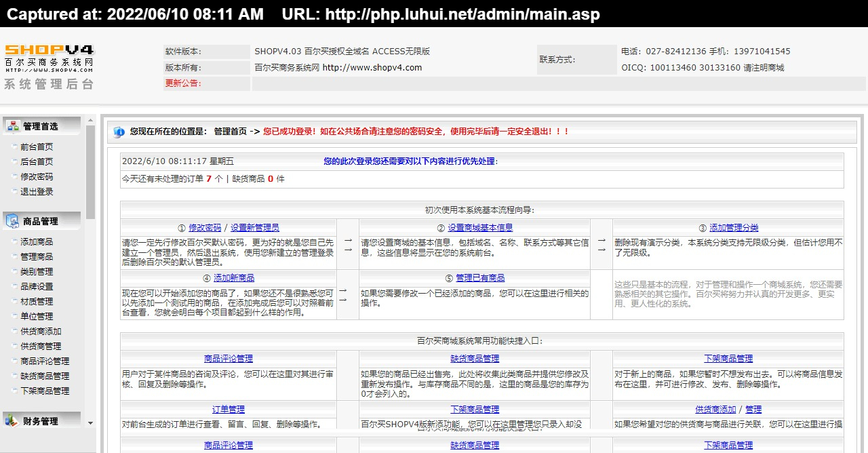The width and height of the screenshot is (868, 453).
Task: Open 类别管理 in the sidebar
Action: (37, 271)
